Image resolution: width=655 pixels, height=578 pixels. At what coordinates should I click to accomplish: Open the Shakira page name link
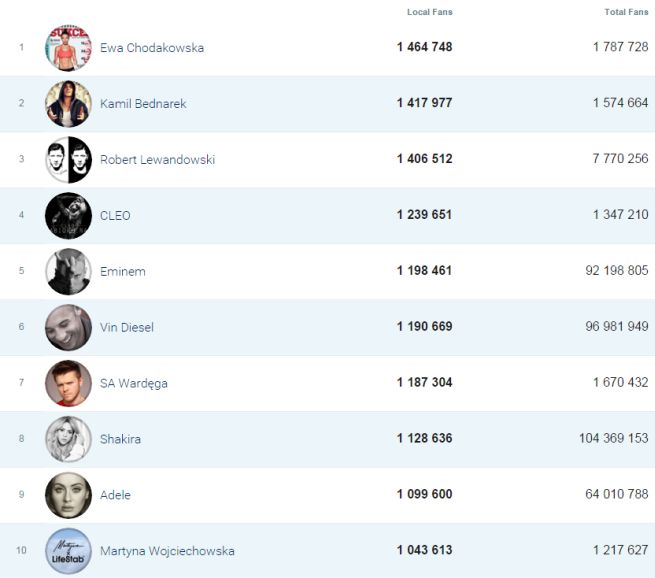[122, 439]
